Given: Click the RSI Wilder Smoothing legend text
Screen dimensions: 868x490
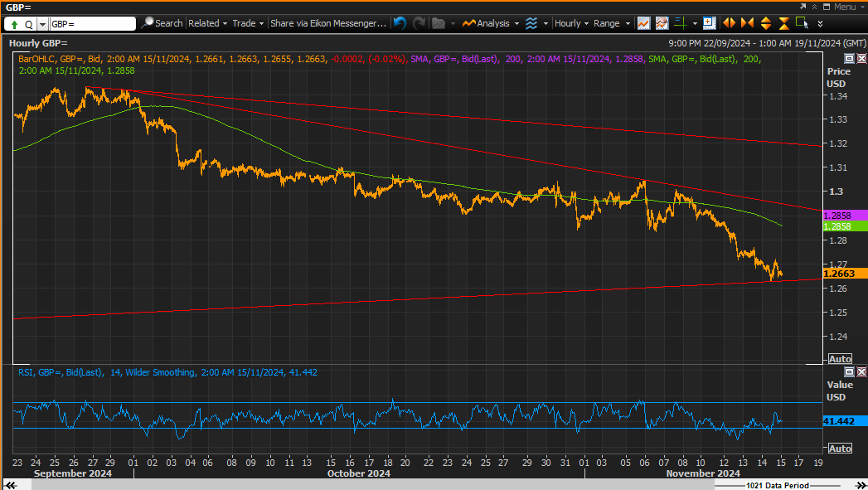Looking at the screenshot, I should point(167,372).
